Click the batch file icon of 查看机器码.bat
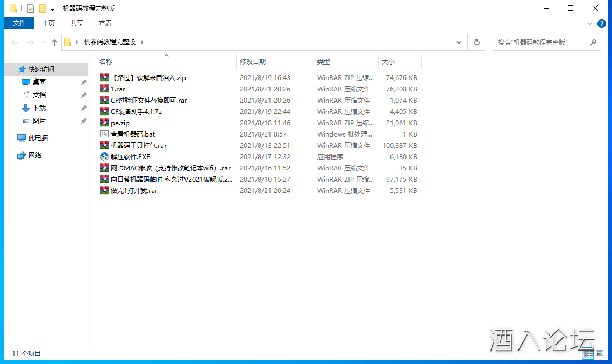Screen dimensions: 612x364 click(104, 134)
